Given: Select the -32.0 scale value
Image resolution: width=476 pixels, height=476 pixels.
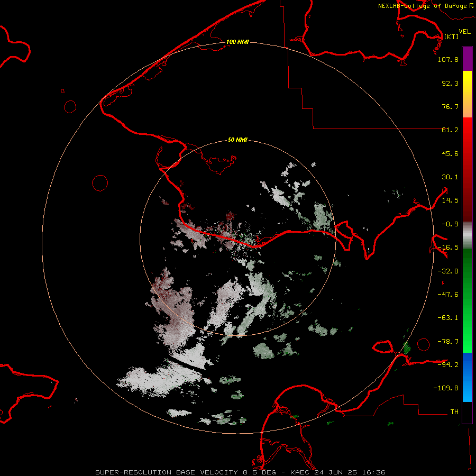Looking at the screenshot, I should [448, 271].
